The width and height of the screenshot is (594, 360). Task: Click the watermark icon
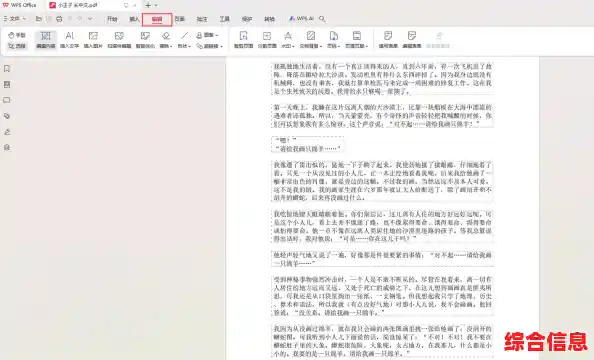coord(288,36)
